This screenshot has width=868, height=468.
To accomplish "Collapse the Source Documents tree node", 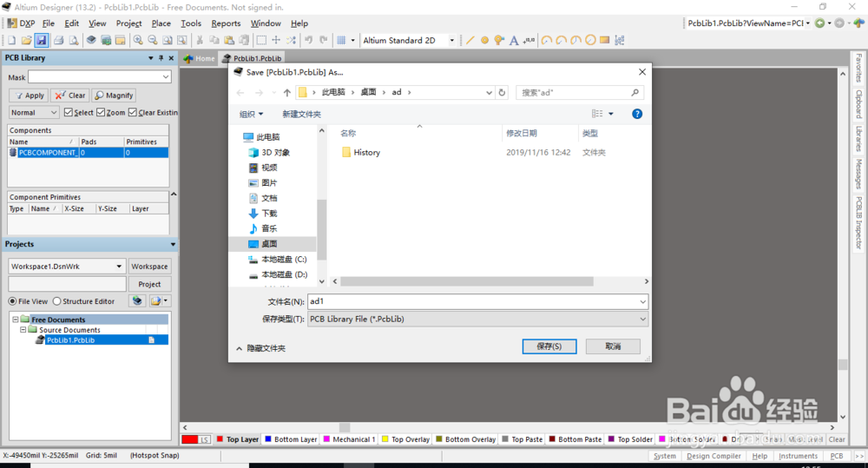I will pos(23,330).
